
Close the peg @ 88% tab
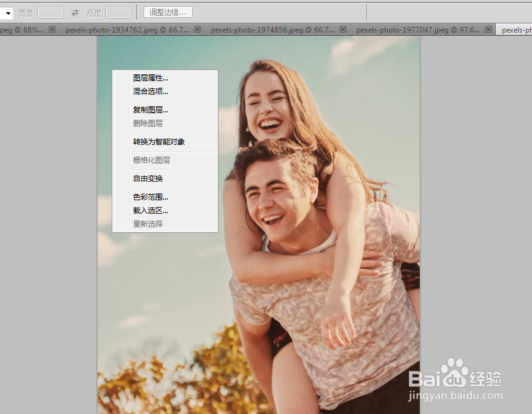tap(52, 29)
